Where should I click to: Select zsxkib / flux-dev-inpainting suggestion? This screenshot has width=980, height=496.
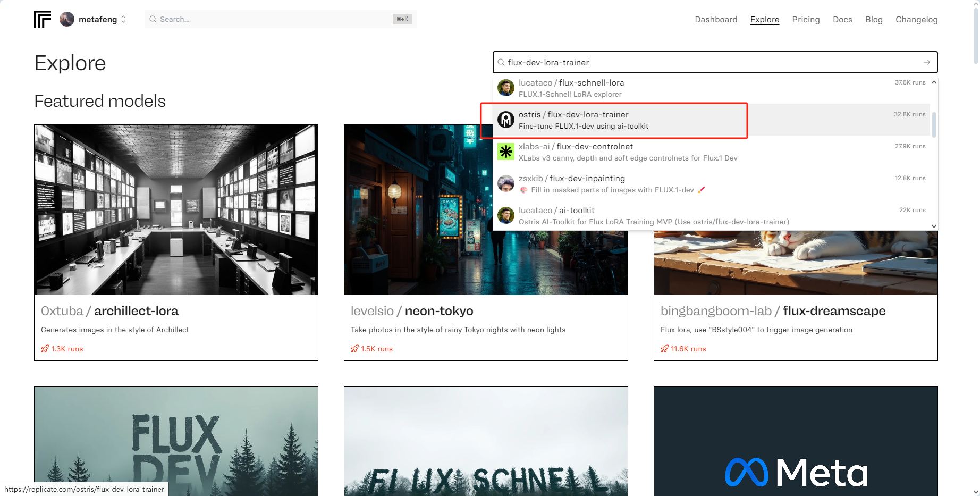[712, 183]
